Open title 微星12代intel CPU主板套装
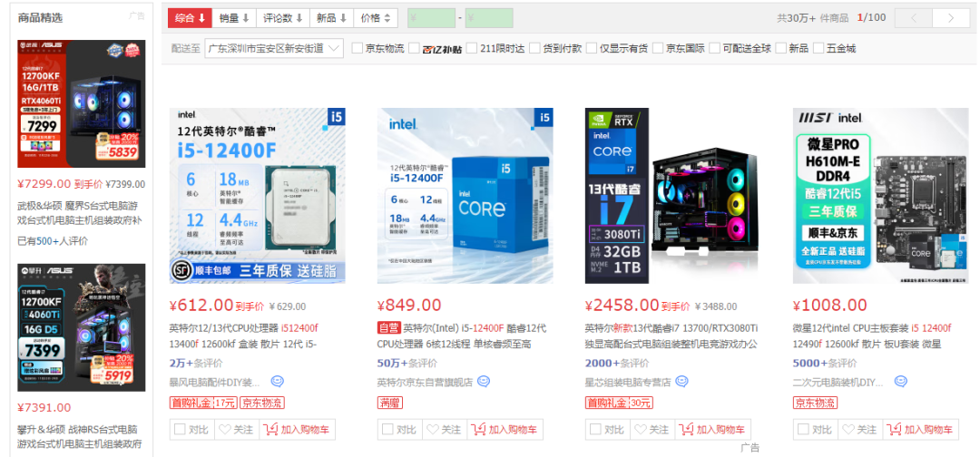This screenshot has height=457, width=980. pyautogui.click(x=873, y=335)
